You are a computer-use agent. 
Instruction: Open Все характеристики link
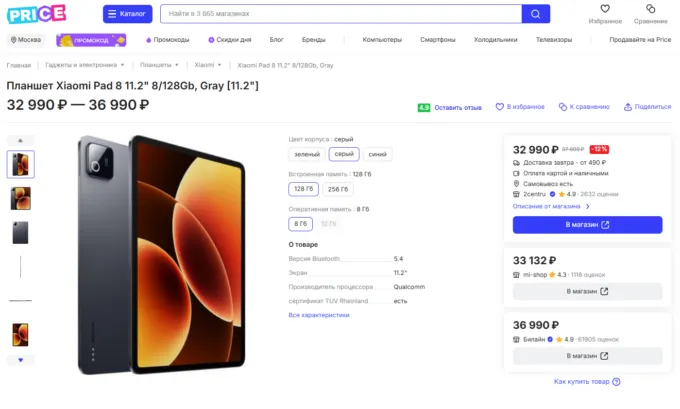[319, 315]
